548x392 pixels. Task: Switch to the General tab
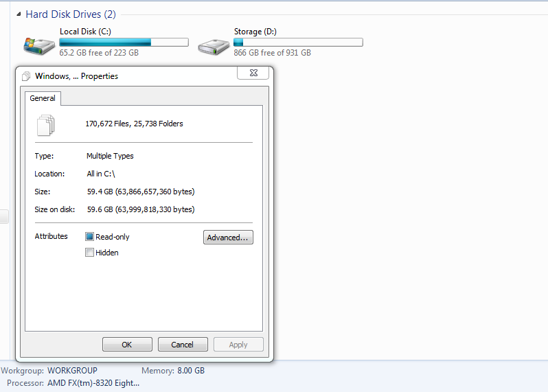(43, 98)
